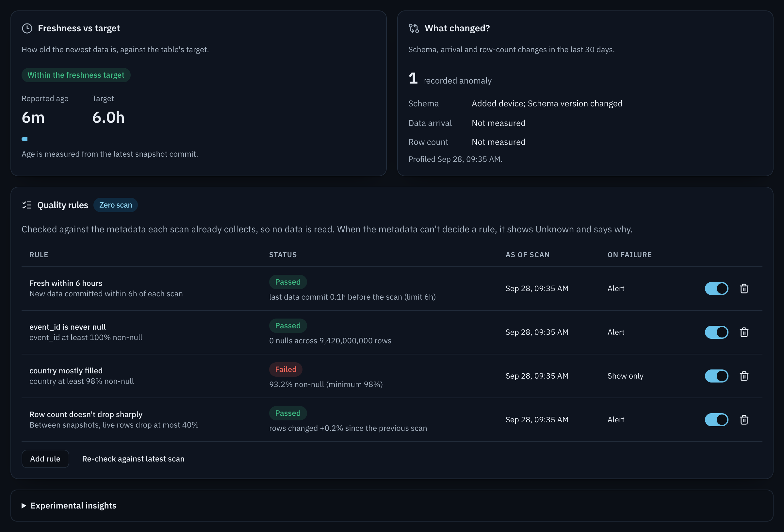Click the 6.0h target value

click(108, 117)
